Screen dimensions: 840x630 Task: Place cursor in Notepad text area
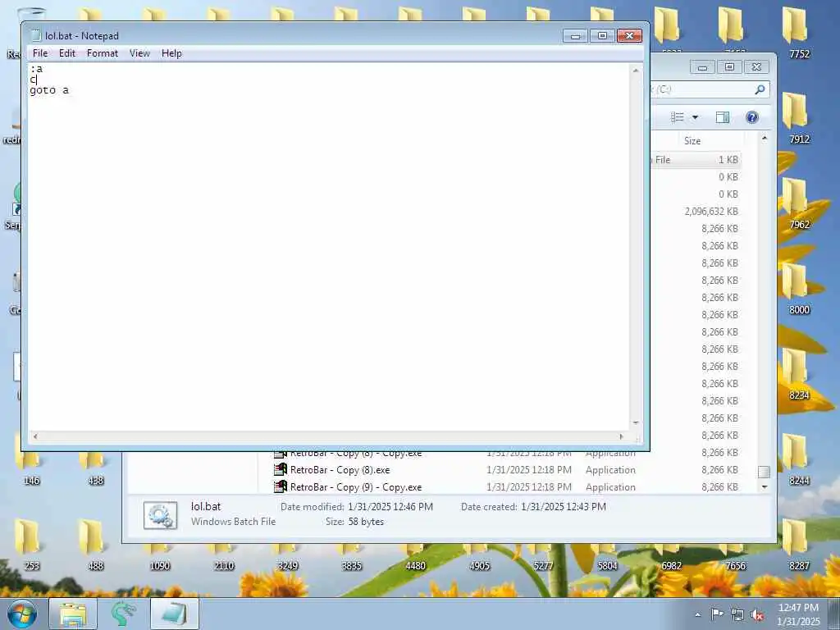[x=328, y=246]
